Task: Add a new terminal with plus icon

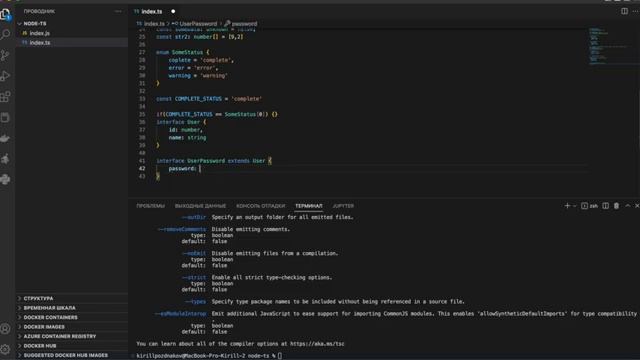Action: point(567,206)
